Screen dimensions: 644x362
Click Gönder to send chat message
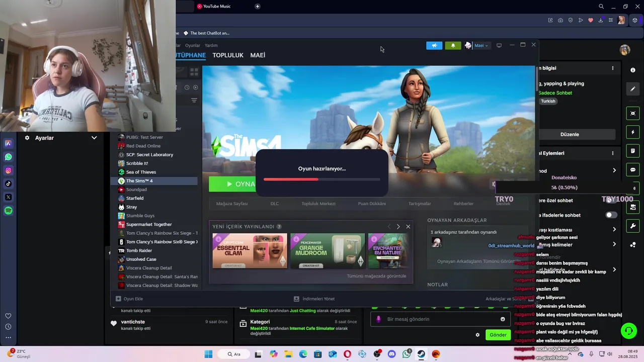click(498, 335)
